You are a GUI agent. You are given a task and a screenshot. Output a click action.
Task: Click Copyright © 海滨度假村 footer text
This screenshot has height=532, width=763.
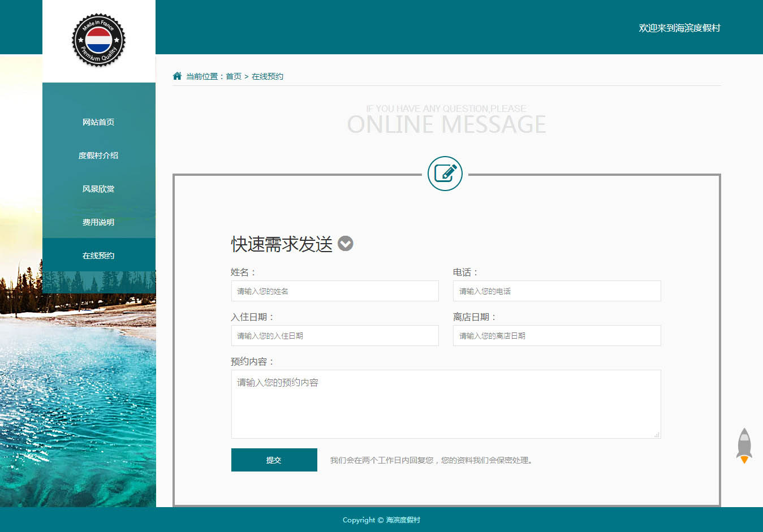[x=381, y=520]
